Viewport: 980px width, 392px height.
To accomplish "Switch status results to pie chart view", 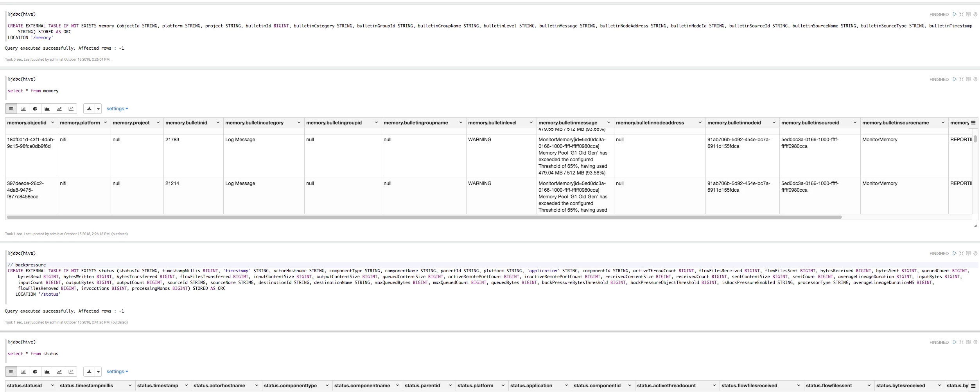I will coord(35,372).
